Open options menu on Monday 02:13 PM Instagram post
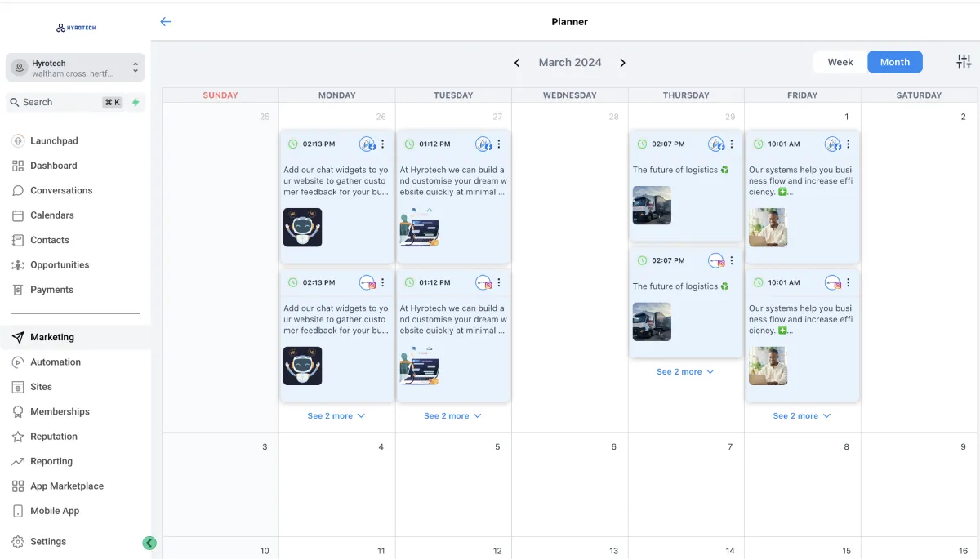Screen dimensions: 980x559 pyautogui.click(x=382, y=283)
